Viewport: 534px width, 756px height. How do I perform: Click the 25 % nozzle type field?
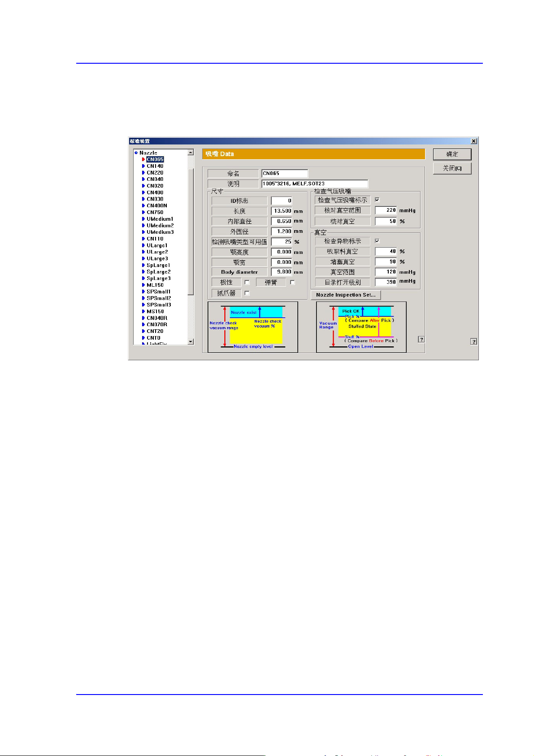pos(282,241)
